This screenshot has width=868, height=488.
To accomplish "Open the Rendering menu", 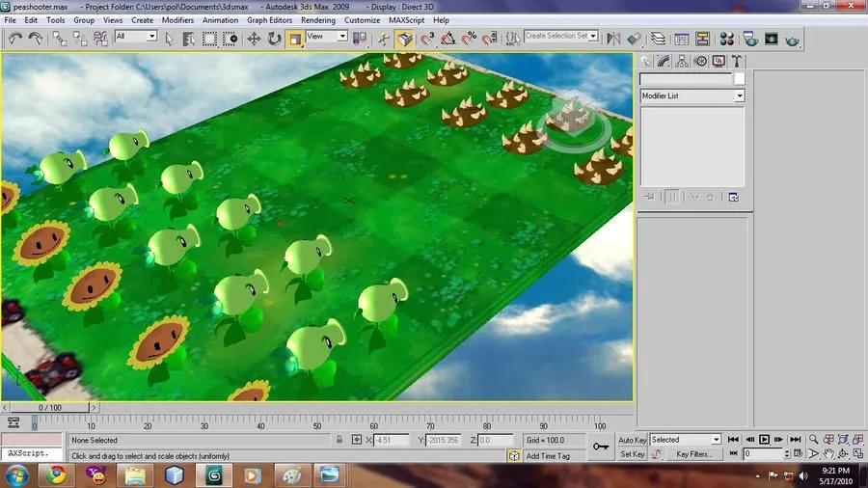I will [318, 20].
